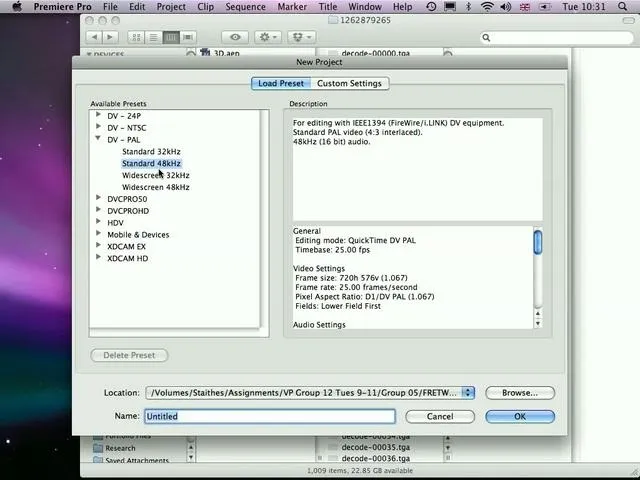Image resolution: width=640 pixels, height=480 pixels.
Task: Select the 3D.aep file in Finder
Action: click(220, 53)
